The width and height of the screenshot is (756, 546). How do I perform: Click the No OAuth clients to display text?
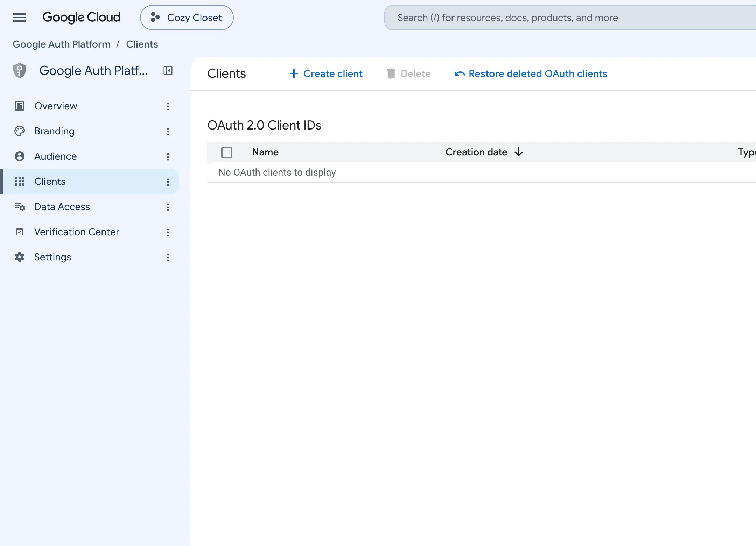tap(277, 172)
